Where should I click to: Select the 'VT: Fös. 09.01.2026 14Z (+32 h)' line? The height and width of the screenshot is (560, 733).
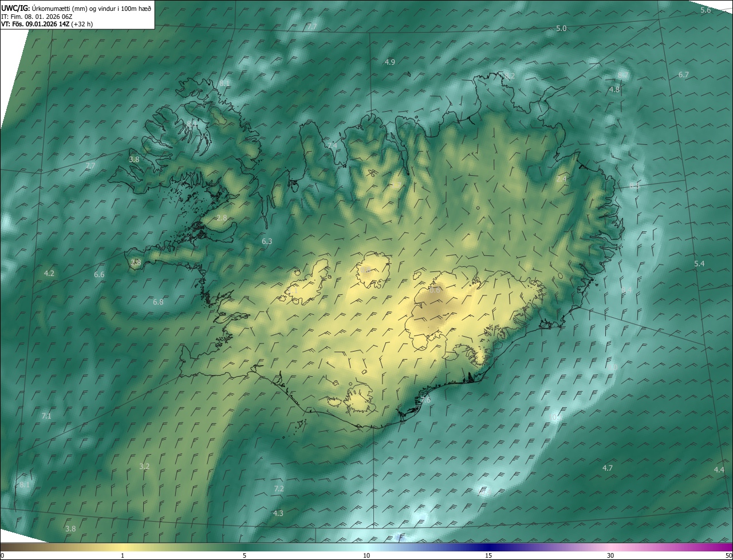pos(47,24)
